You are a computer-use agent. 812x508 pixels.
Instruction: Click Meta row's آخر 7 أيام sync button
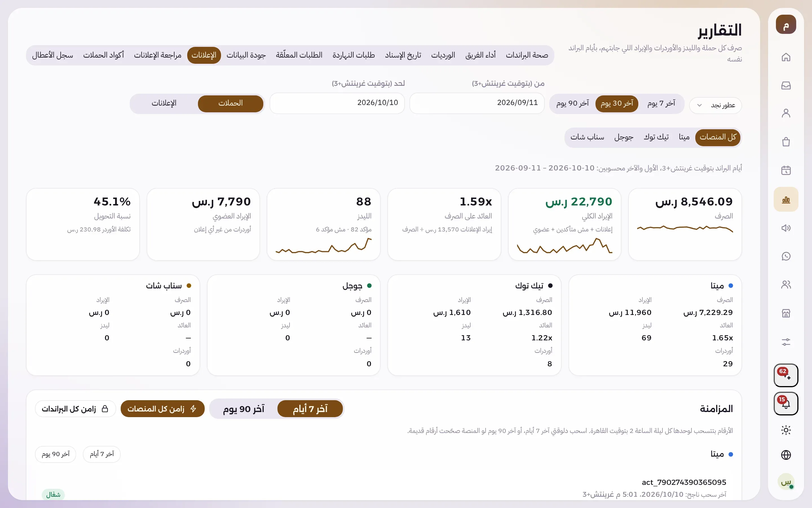point(102,454)
